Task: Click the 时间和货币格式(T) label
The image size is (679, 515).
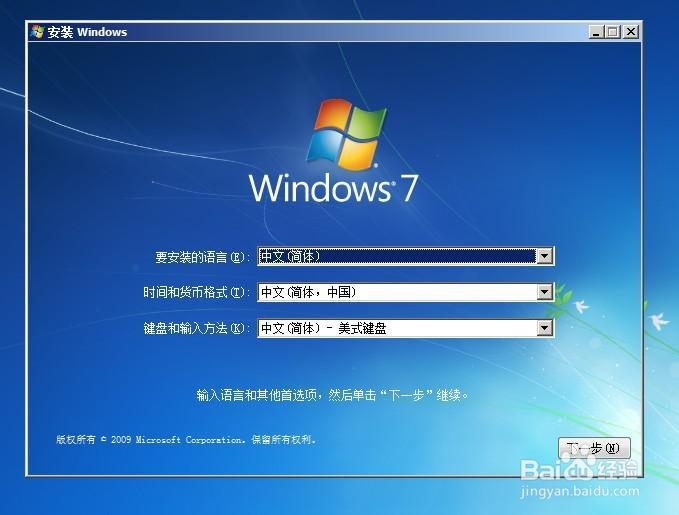Action: click(x=197, y=292)
